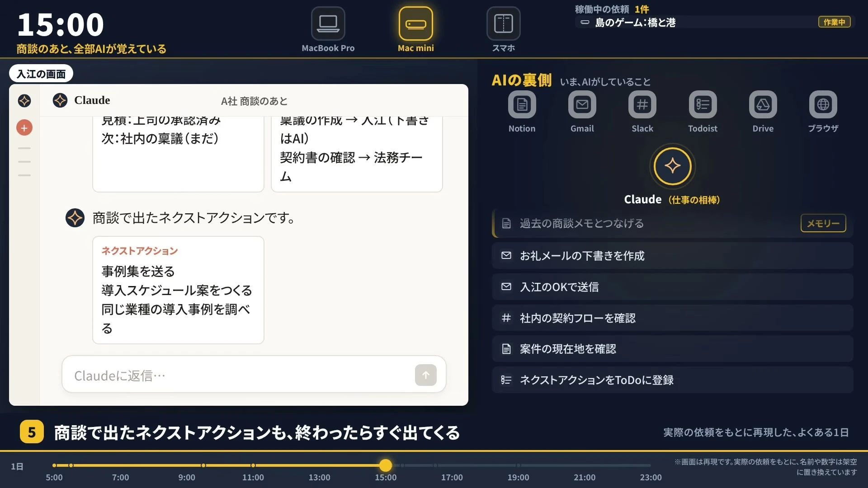Viewport: 868px width, 488px height.
Task: Open the Notion app icon
Action: tap(522, 104)
